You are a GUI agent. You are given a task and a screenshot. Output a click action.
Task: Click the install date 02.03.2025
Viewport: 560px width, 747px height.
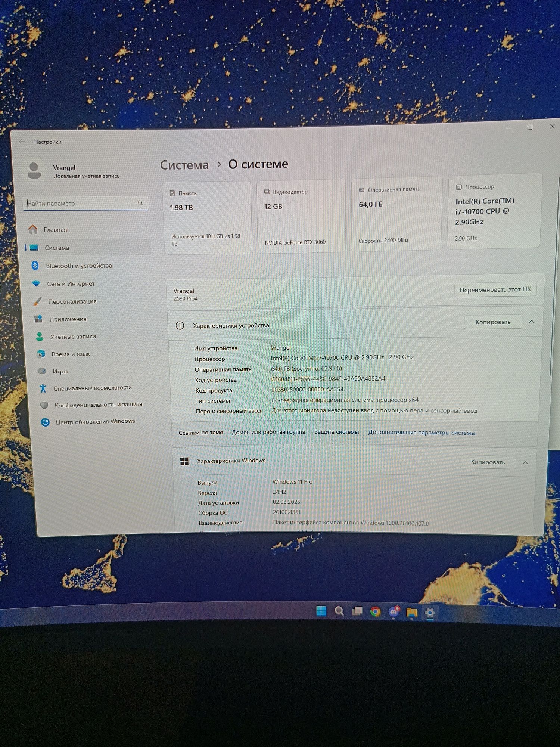coord(286,502)
